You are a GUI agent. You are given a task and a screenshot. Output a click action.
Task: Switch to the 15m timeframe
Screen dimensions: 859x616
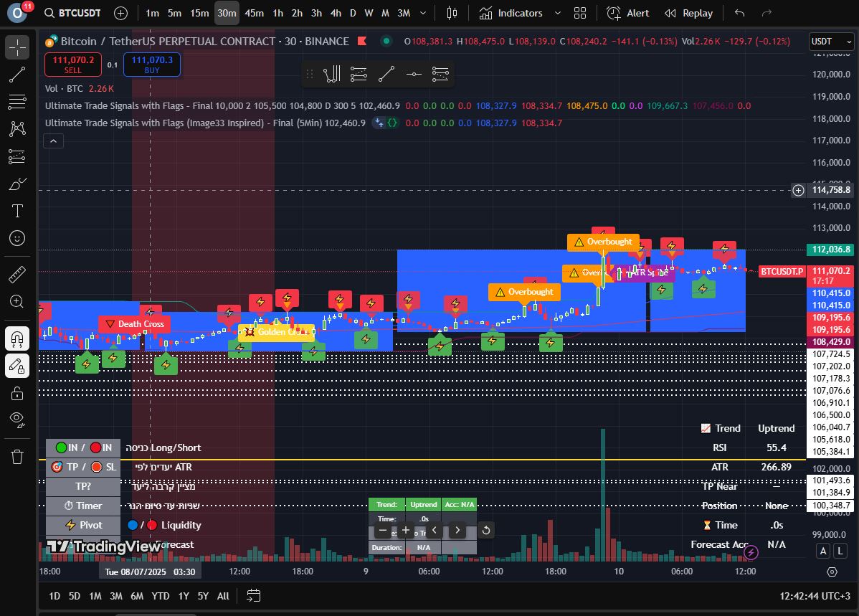point(199,13)
